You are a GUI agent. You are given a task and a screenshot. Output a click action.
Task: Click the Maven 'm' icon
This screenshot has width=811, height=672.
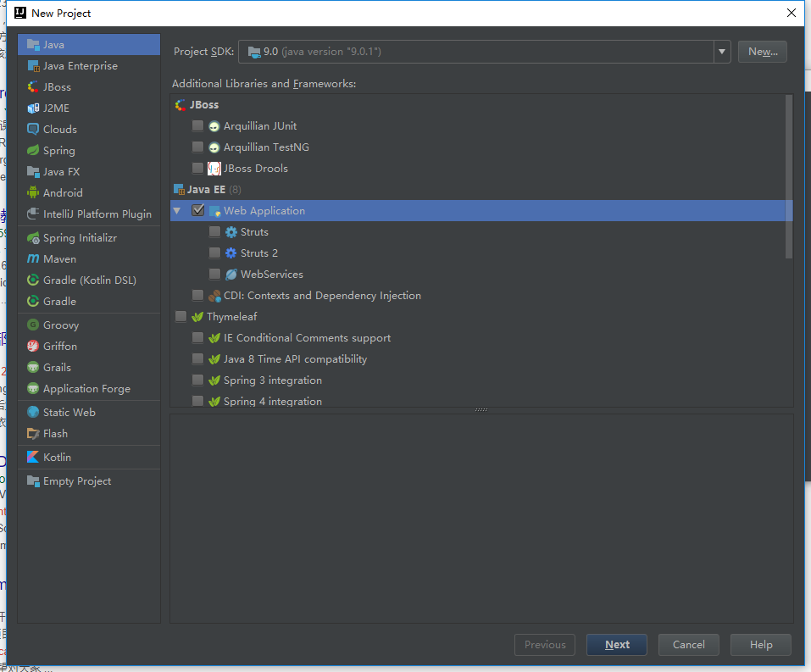(33, 258)
